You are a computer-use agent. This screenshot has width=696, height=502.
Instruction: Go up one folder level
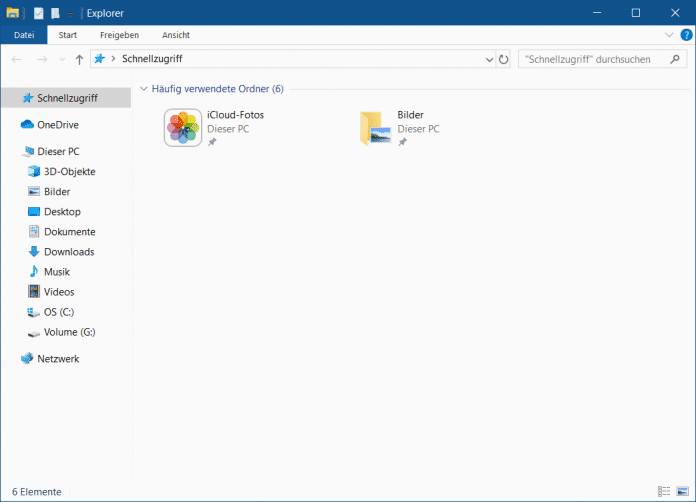[x=80, y=60]
